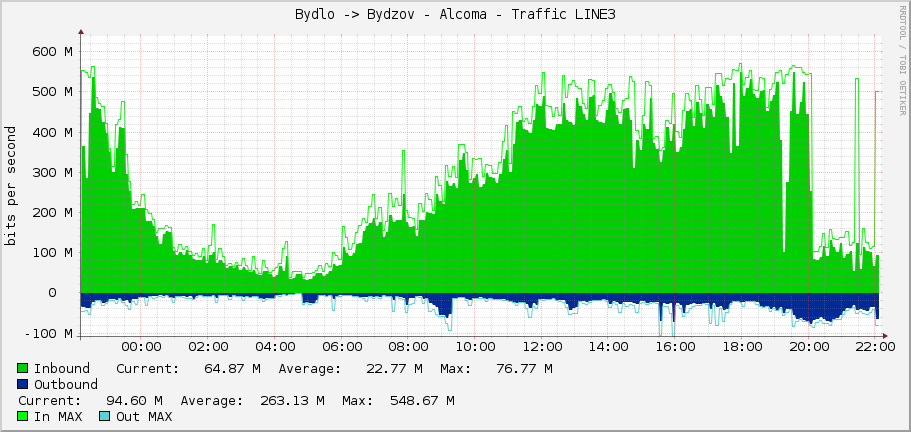Click the 0 y-axis label
The image size is (911, 432).
[x=53, y=293]
